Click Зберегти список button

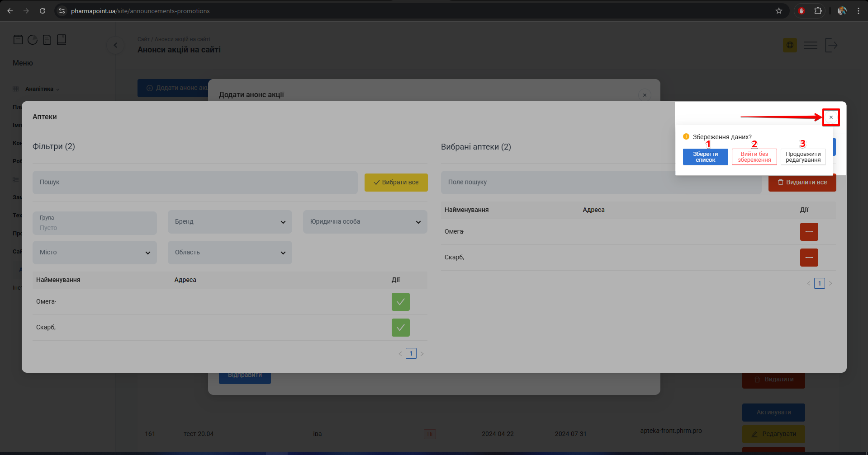705,157
